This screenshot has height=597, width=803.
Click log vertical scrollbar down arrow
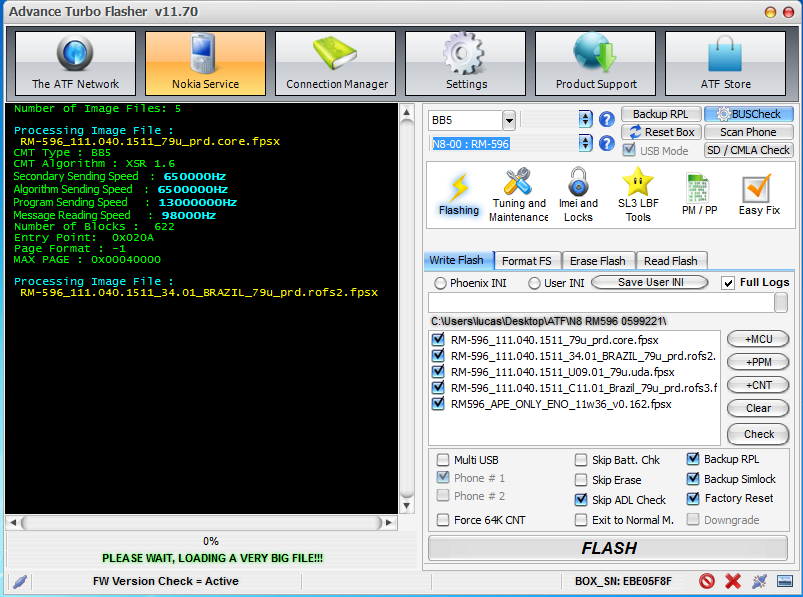click(406, 506)
